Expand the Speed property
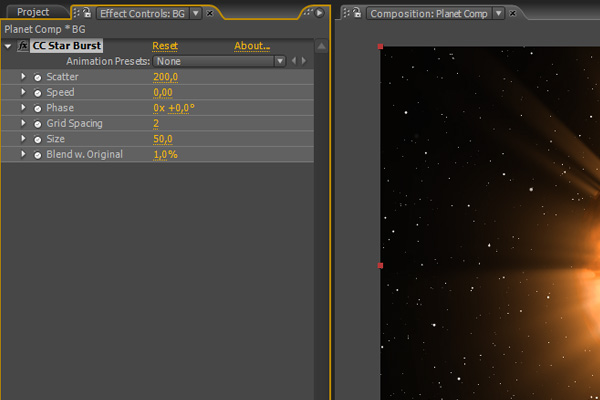 23,92
